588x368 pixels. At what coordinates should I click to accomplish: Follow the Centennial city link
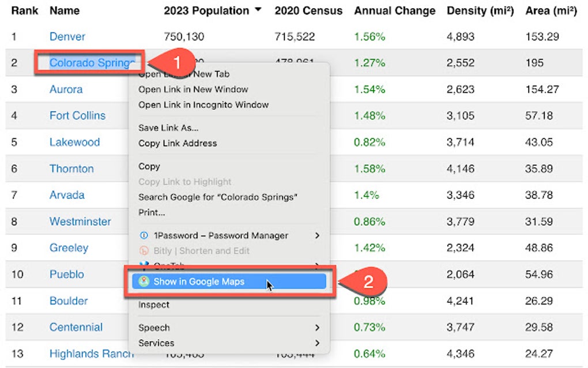(76, 327)
